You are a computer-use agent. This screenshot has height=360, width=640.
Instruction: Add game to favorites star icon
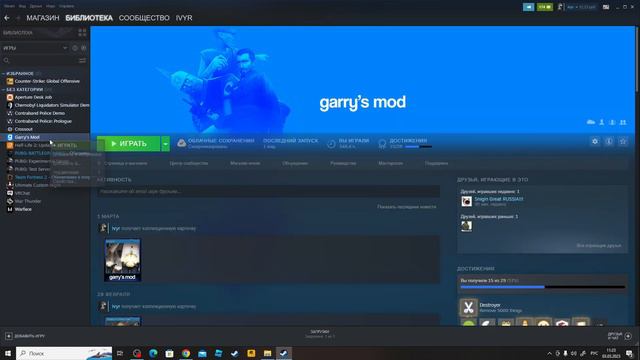(x=623, y=141)
